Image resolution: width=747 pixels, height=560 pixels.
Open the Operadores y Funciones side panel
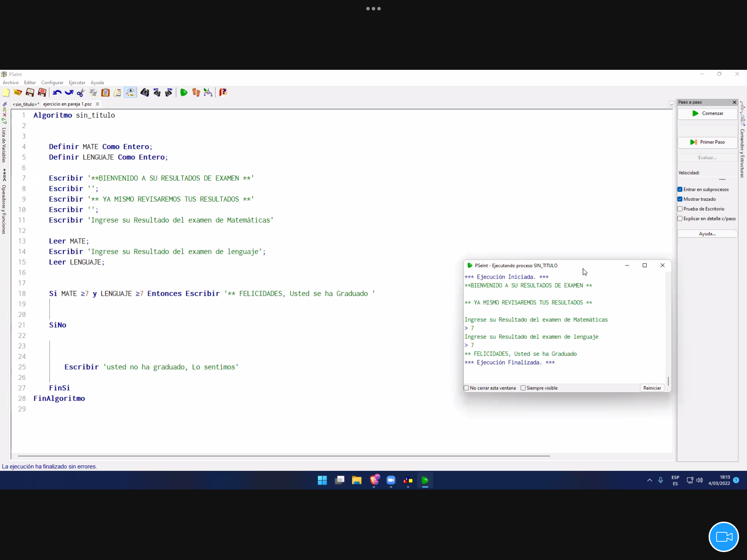click(4, 209)
